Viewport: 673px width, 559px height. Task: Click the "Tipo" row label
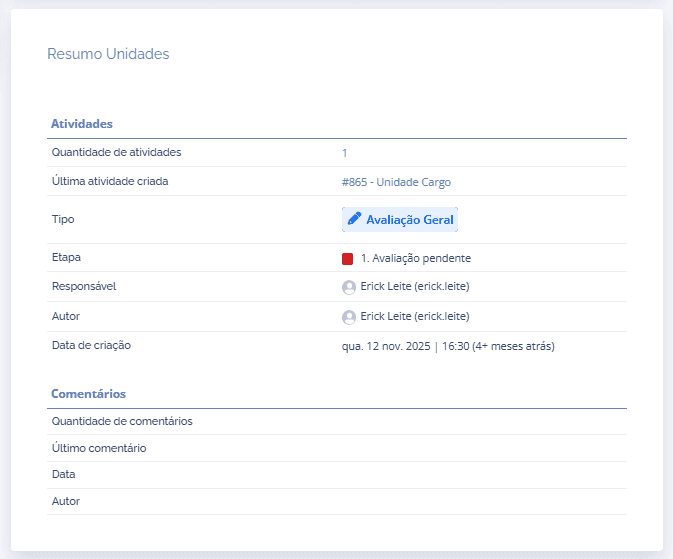(63, 219)
